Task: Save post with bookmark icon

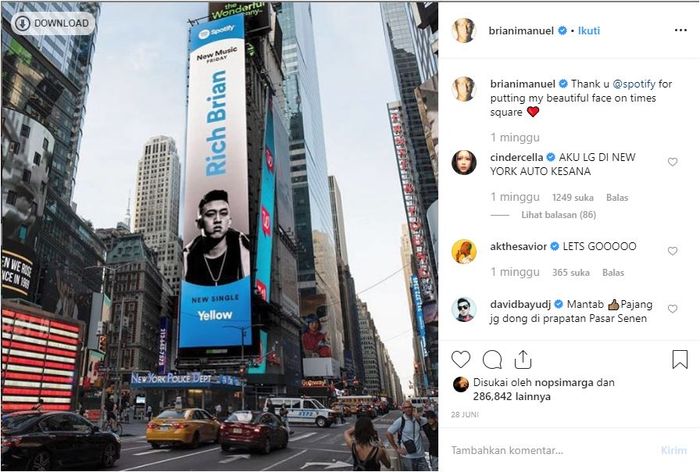Action: [x=679, y=359]
